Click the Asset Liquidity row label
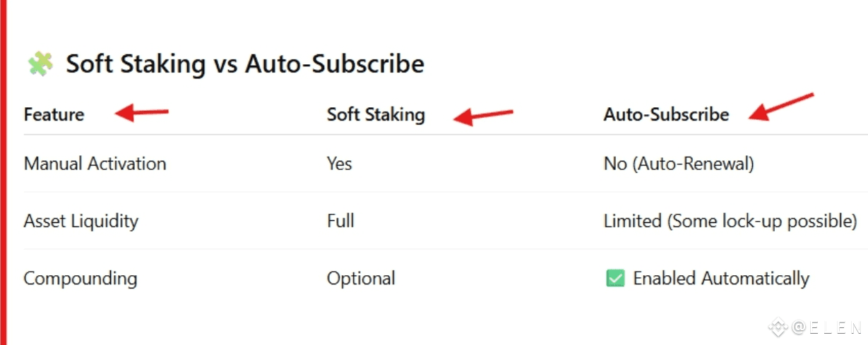Screen dimensions: 868x345 [81, 222]
